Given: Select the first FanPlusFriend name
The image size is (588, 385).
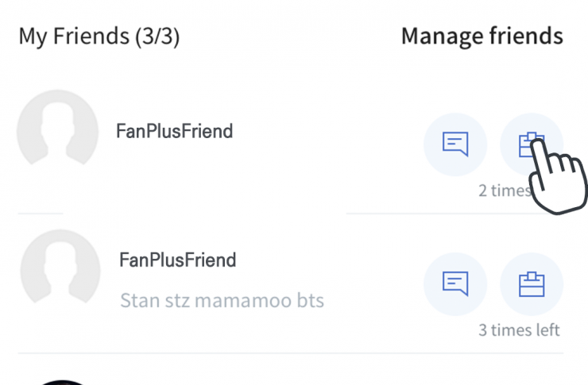Looking at the screenshot, I should click(175, 131).
